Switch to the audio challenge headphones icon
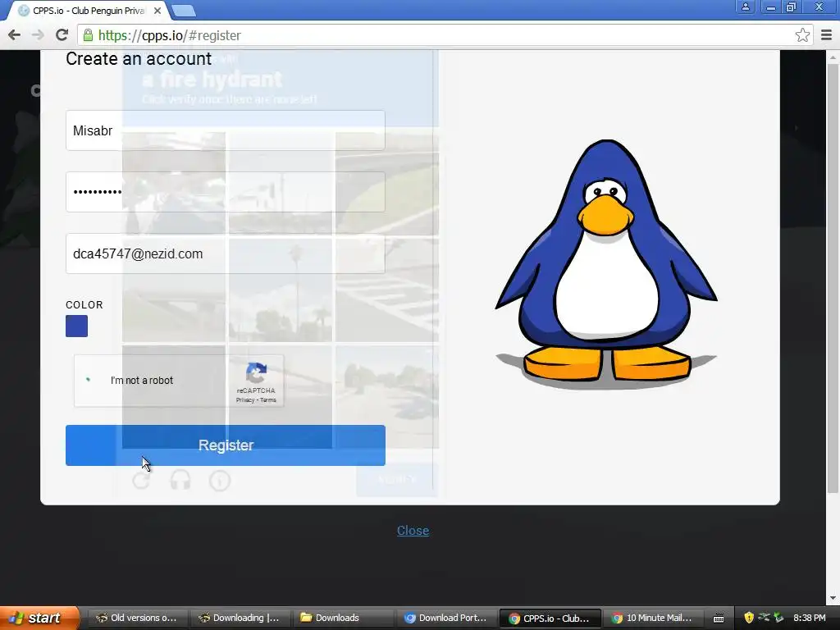The image size is (840, 630). [180, 480]
